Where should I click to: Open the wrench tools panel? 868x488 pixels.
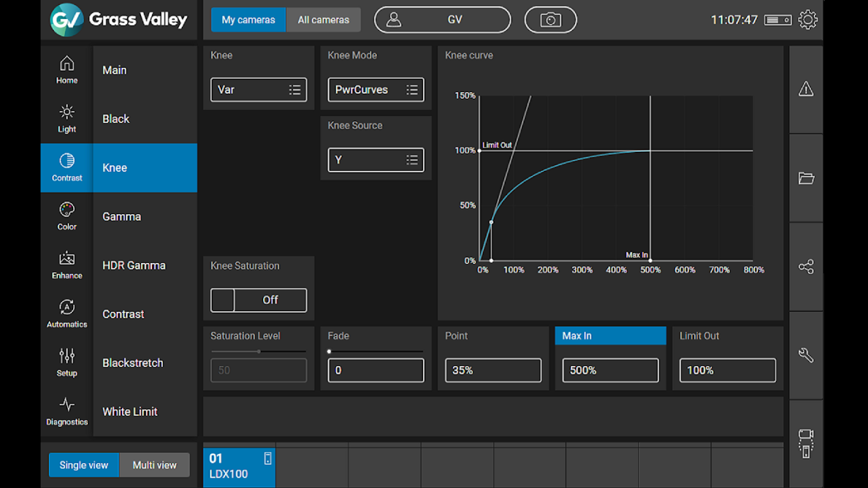[806, 355]
